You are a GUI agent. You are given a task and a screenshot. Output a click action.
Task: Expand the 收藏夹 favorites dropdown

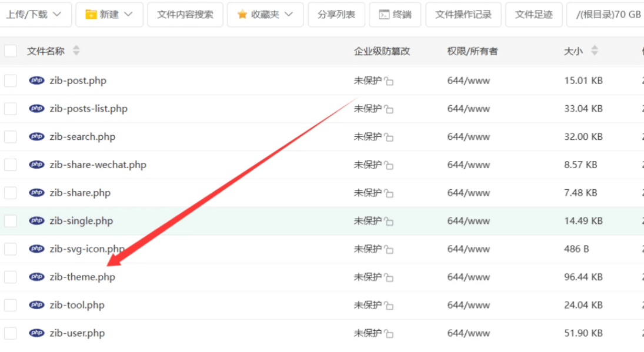tap(265, 15)
